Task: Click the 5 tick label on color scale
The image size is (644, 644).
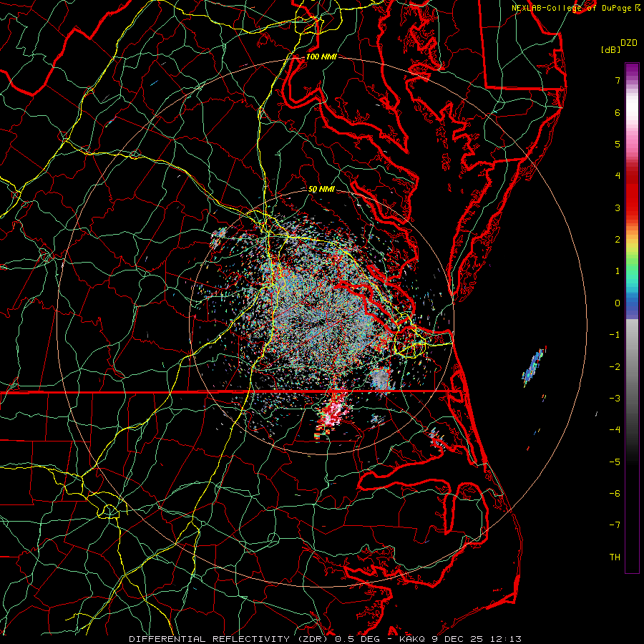Action: (x=618, y=144)
